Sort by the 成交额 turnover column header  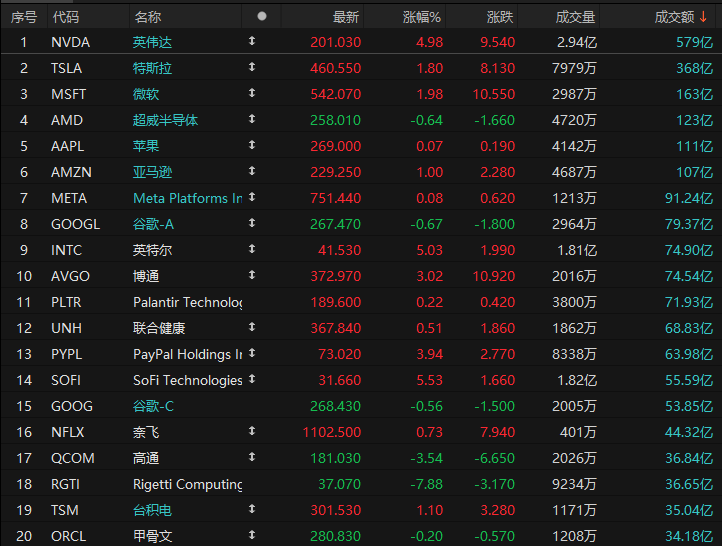674,17
